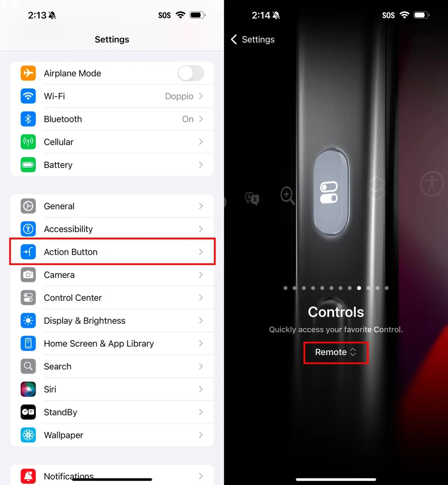448x485 pixels.
Task: Tap the Action Button settings icon
Action: pyautogui.click(x=28, y=252)
